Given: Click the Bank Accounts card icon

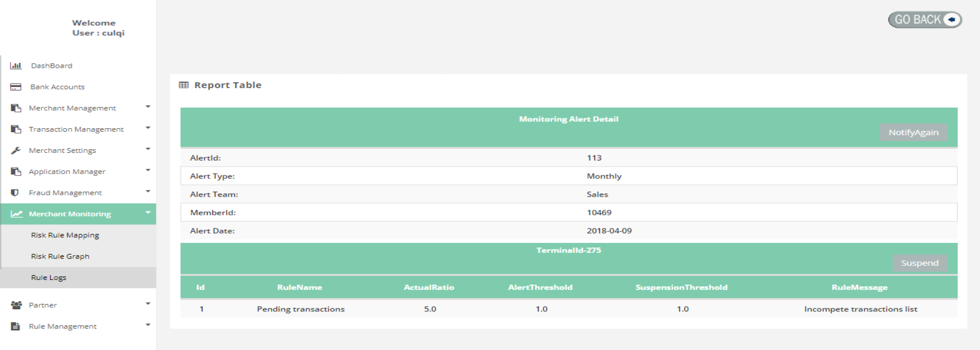Looking at the screenshot, I should point(16,87).
